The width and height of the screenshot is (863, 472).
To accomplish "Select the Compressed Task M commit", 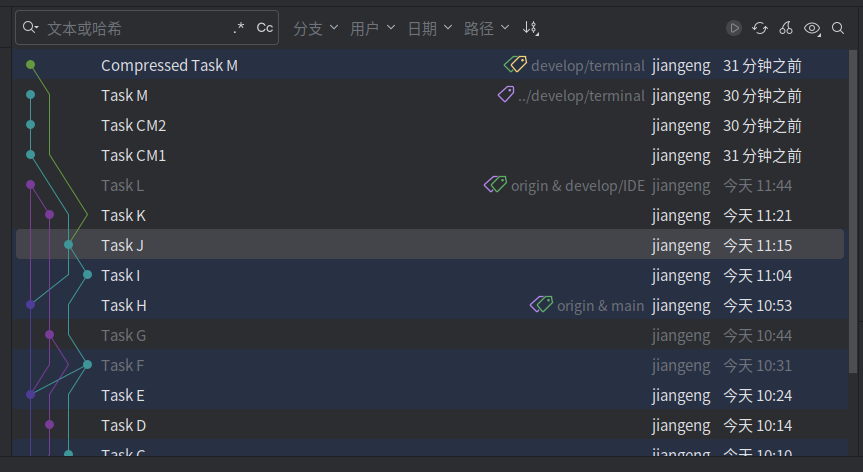I will tap(430, 65).
